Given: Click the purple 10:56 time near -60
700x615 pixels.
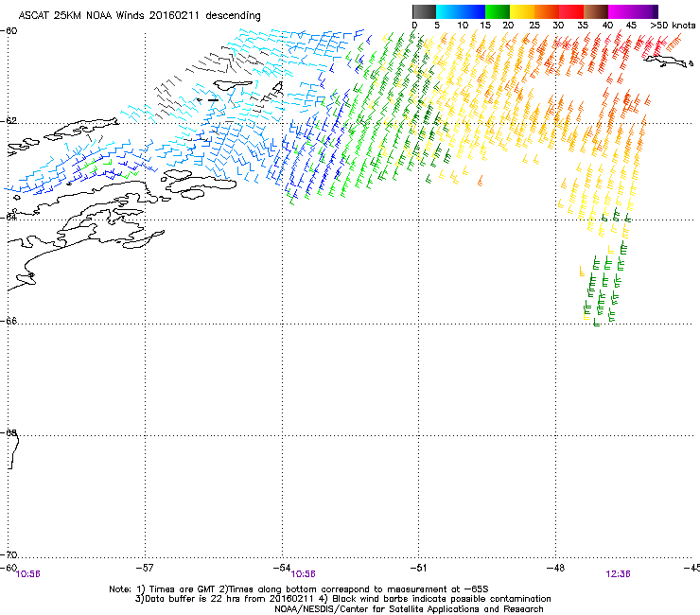Looking at the screenshot, I should click(27, 574).
